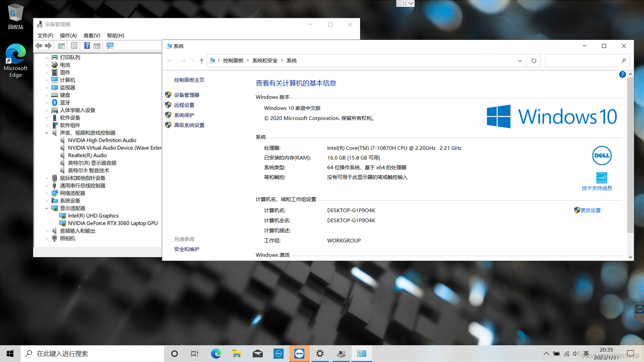Screen dimensions: 644x362
Task: Open the notification center on taskbar
Action: pyautogui.click(x=631, y=354)
